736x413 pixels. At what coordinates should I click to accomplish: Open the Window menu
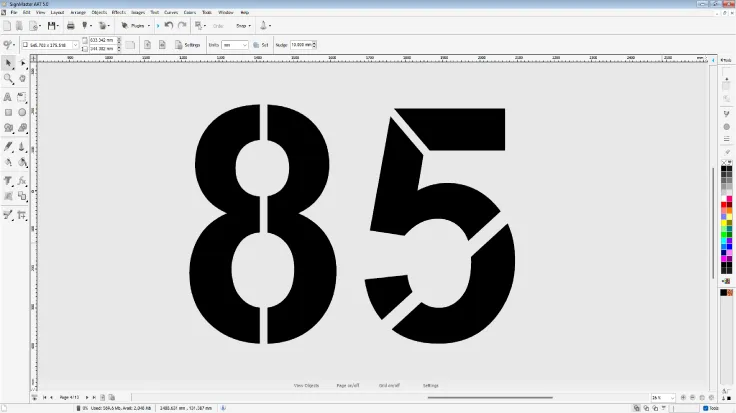pyautogui.click(x=226, y=13)
